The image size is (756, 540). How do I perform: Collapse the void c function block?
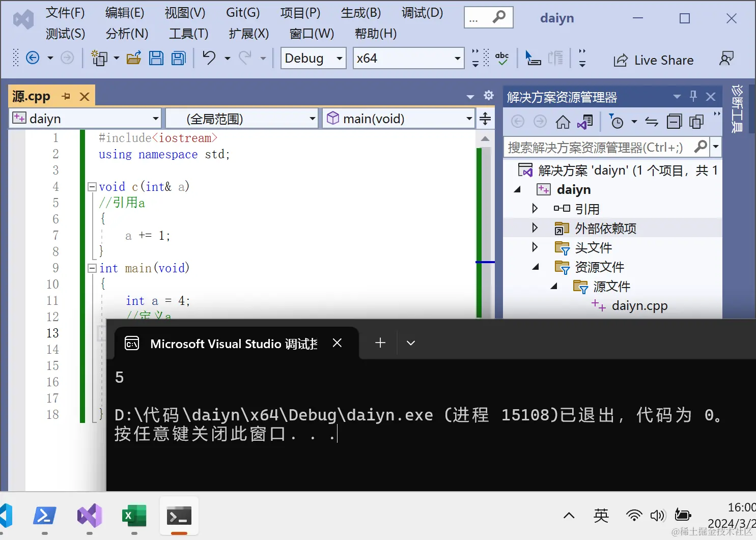pyautogui.click(x=92, y=187)
